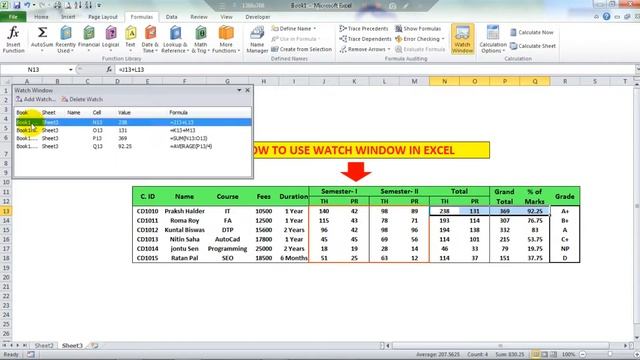Open Watch Window options dropdown arrow
640x360 pixels.
(239, 90)
